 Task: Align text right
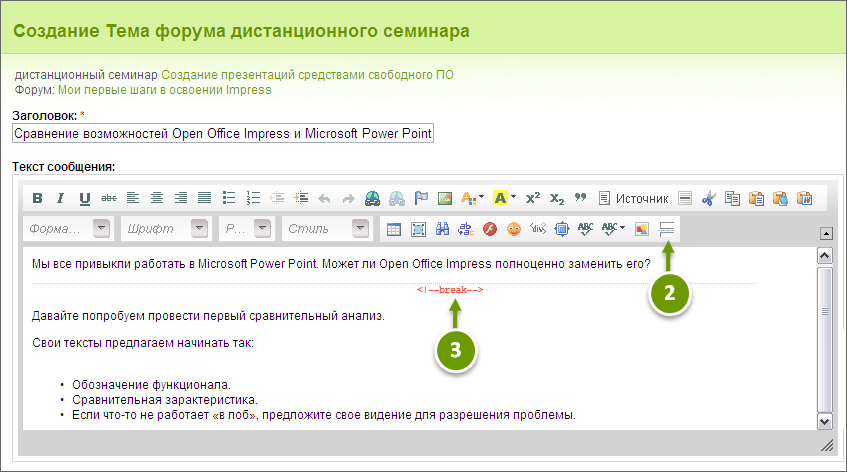coord(180,198)
